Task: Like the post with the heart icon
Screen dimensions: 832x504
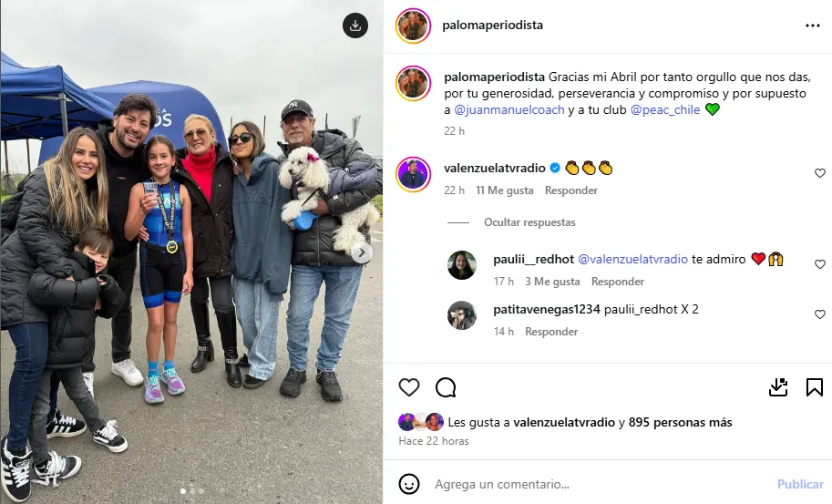Action: 409,387
